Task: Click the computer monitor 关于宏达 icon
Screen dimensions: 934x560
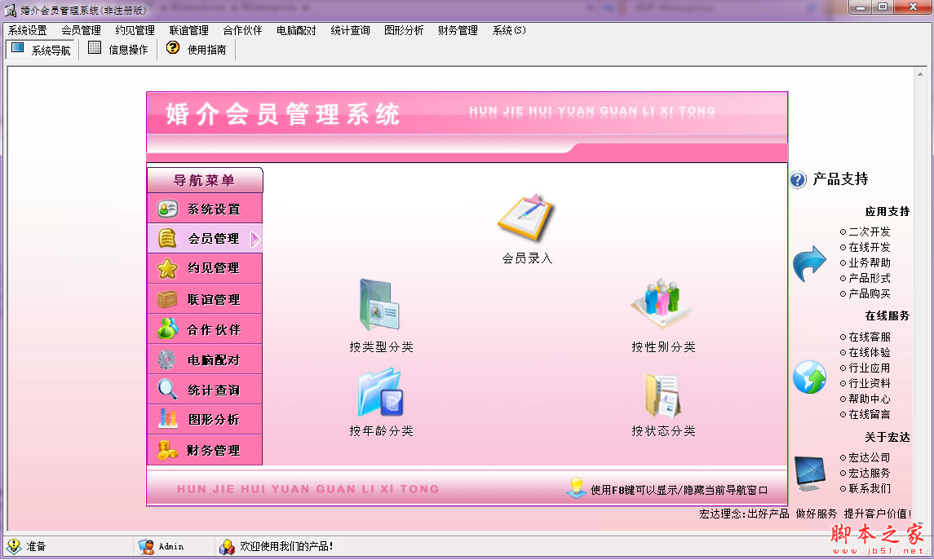Action: click(809, 473)
